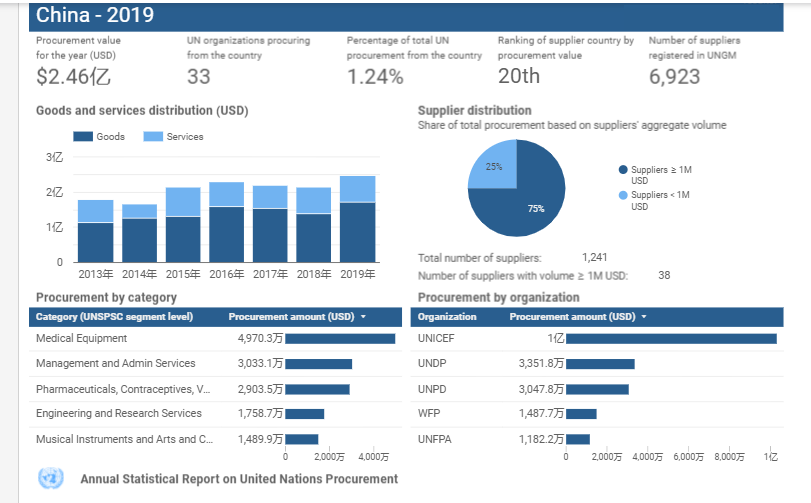Viewport: 811px width, 503px height.
Task: Select the 2014年 bar in chart
Action: (139, 233)
